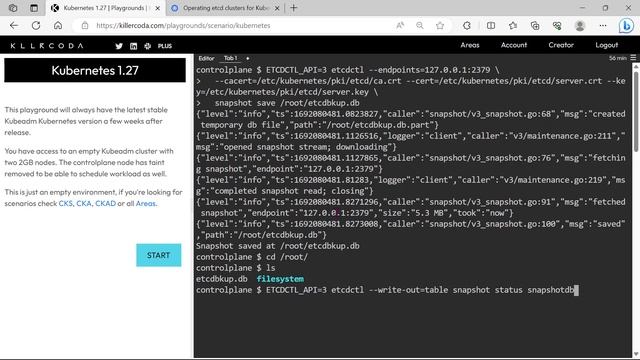The height and width of the screenshot is (360, 640).
Task: Open the Account menu item
Action: [514, 45]
